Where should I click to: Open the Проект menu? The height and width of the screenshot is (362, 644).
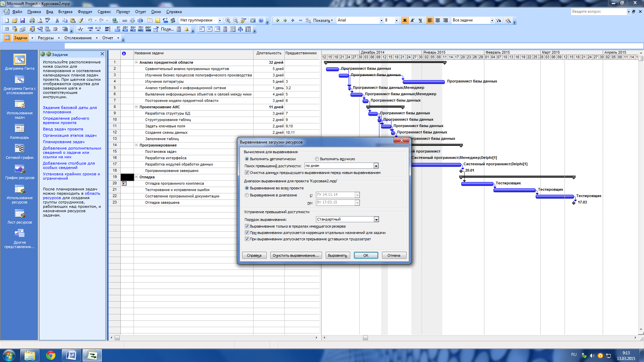point(123,12)
